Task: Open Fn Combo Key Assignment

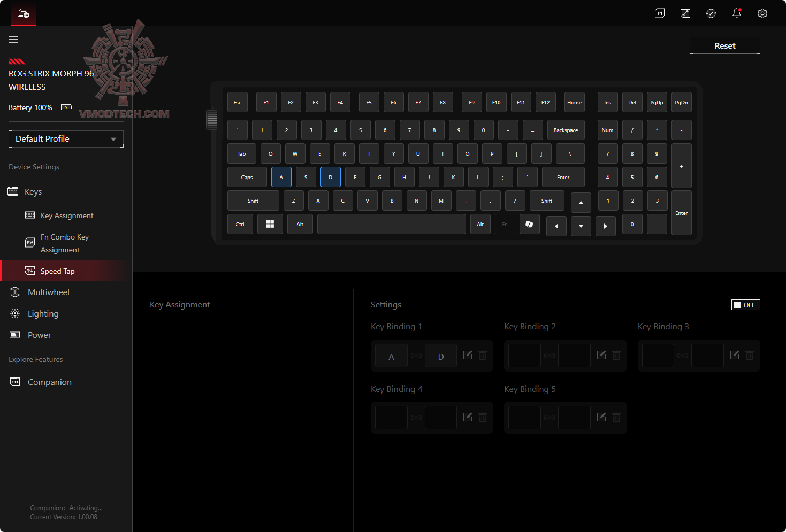Action: pyautogui.click(x=66, y=243)
